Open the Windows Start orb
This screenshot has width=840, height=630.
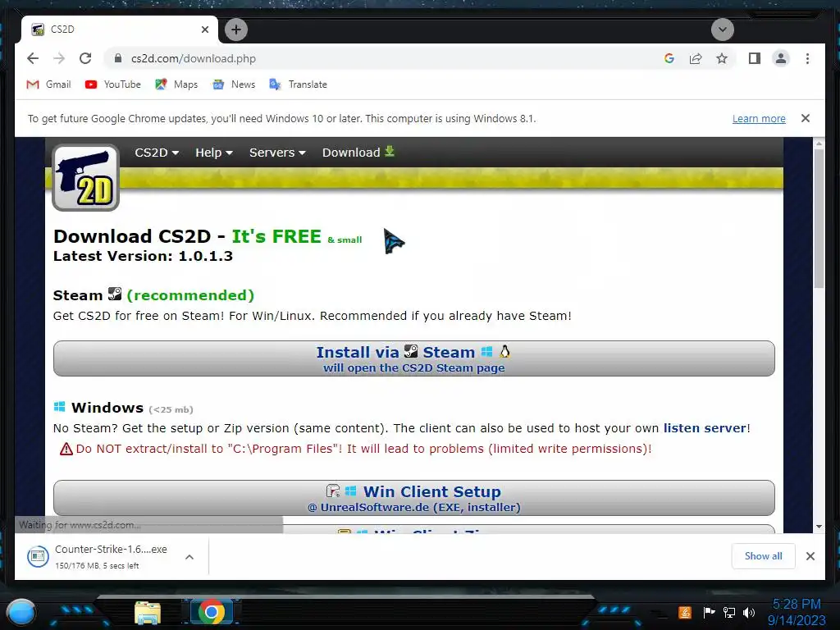21,612
